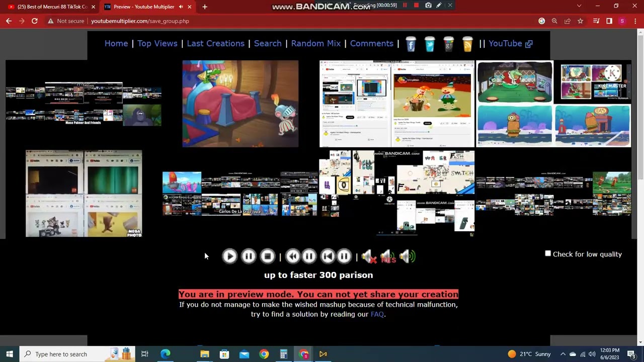The image size is (644, 362).
Task: Launch Microsoft Edge from taskbar
Action: pyautogui.click(x=165, y=354)
